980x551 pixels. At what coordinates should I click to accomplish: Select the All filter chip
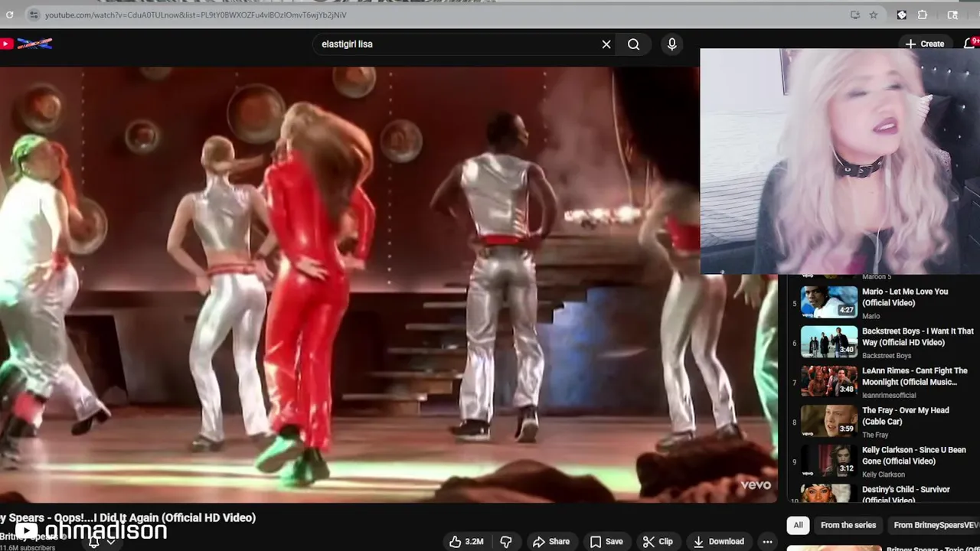coord(798,525)
